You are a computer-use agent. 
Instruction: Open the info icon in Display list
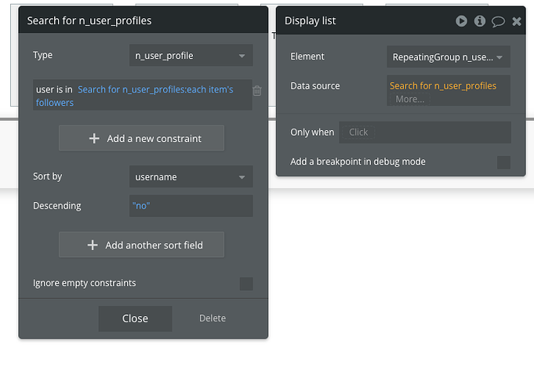[480, 21]
